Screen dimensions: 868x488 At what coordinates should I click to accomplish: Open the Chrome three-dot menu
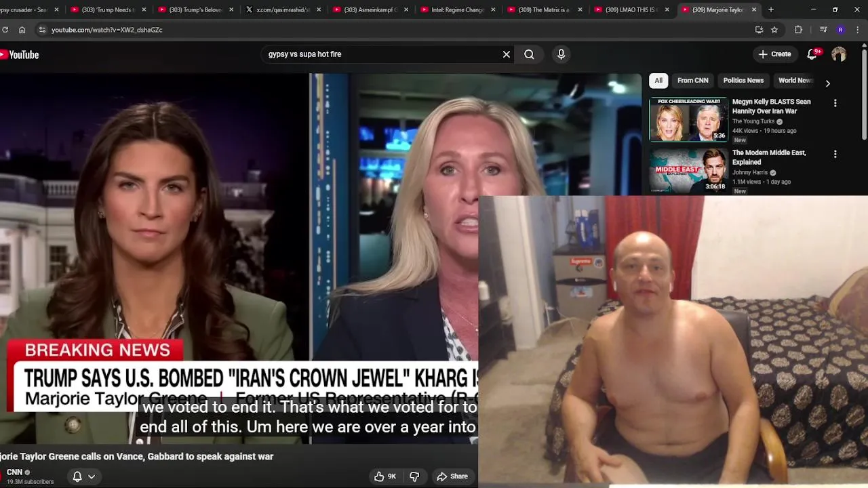858,30
